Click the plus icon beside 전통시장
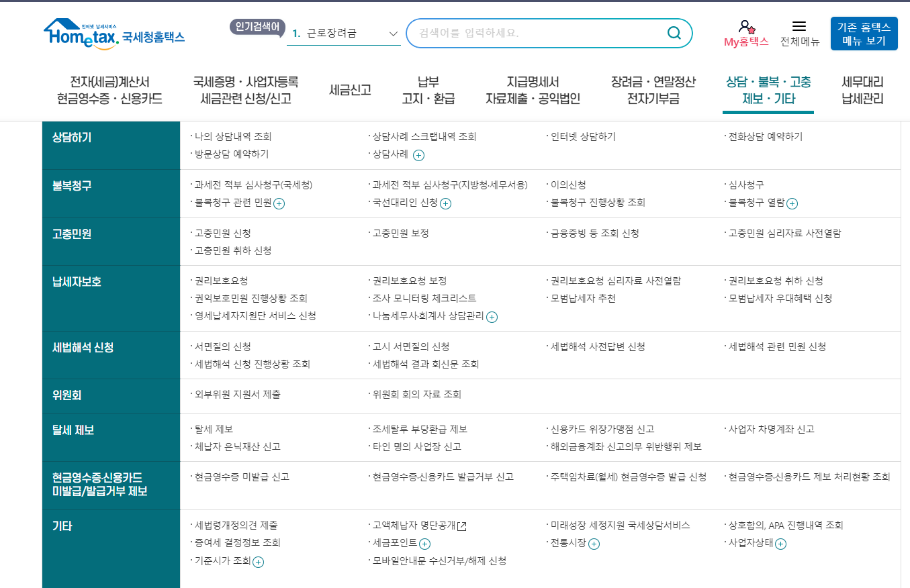 click(593, 544)
